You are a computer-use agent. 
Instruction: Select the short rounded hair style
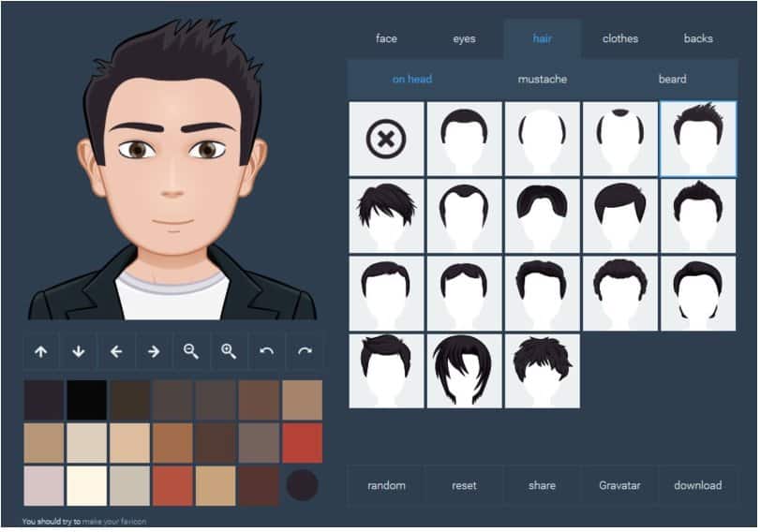464,139
